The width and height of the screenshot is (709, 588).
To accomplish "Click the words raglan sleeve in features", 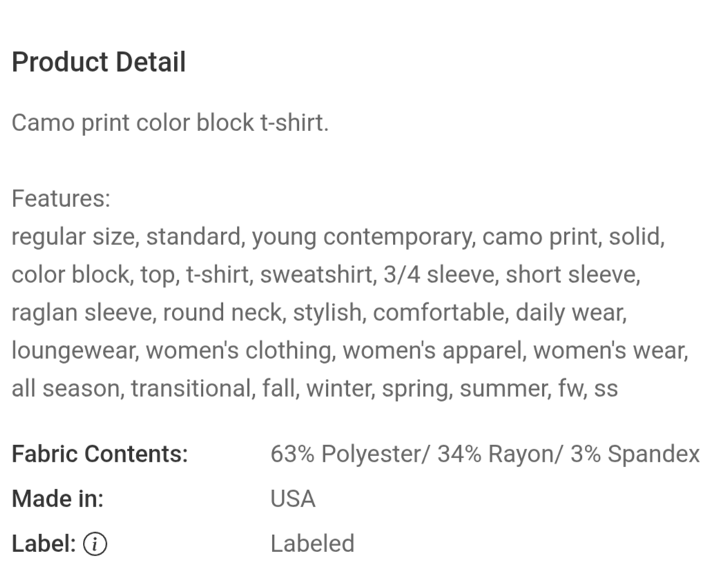I will pos(82,313).
